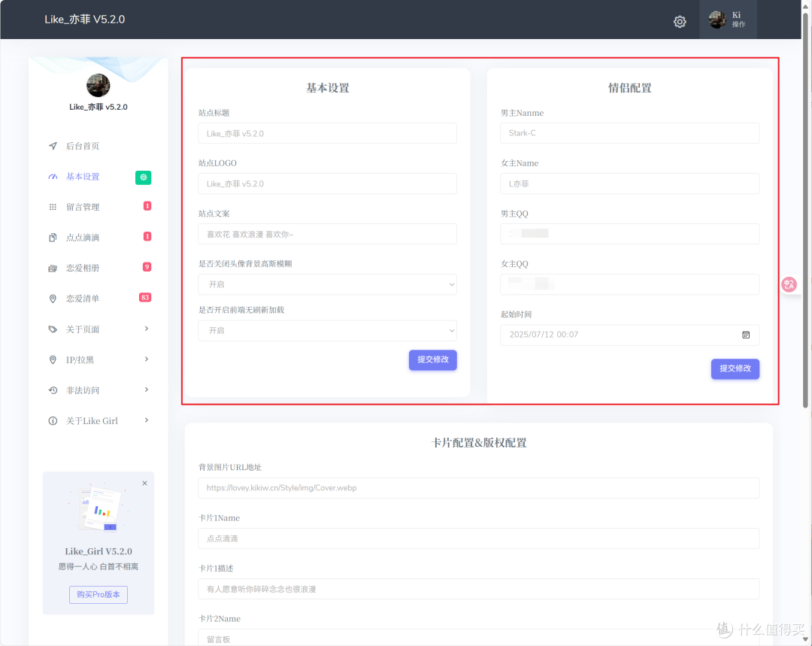Open the 是否开启前端无刷新加载 dropdown
This screenshot has height=646, width=812.
327,330
